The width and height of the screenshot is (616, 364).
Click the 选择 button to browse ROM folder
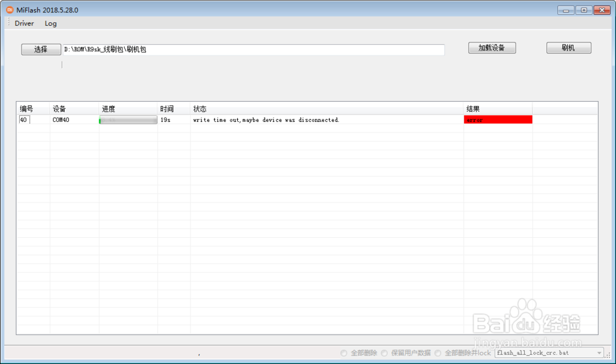click(41, 49)
